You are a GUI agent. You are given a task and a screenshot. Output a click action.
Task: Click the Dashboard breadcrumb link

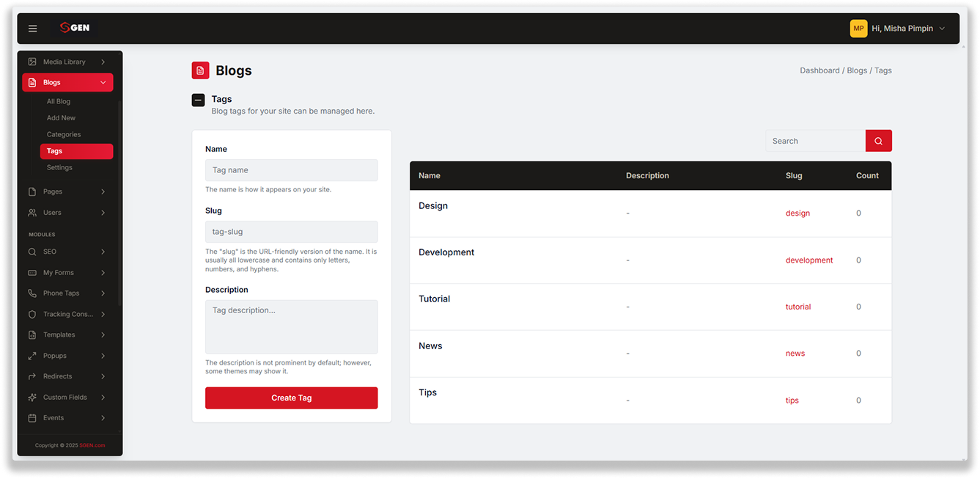[x=819, y=70]
